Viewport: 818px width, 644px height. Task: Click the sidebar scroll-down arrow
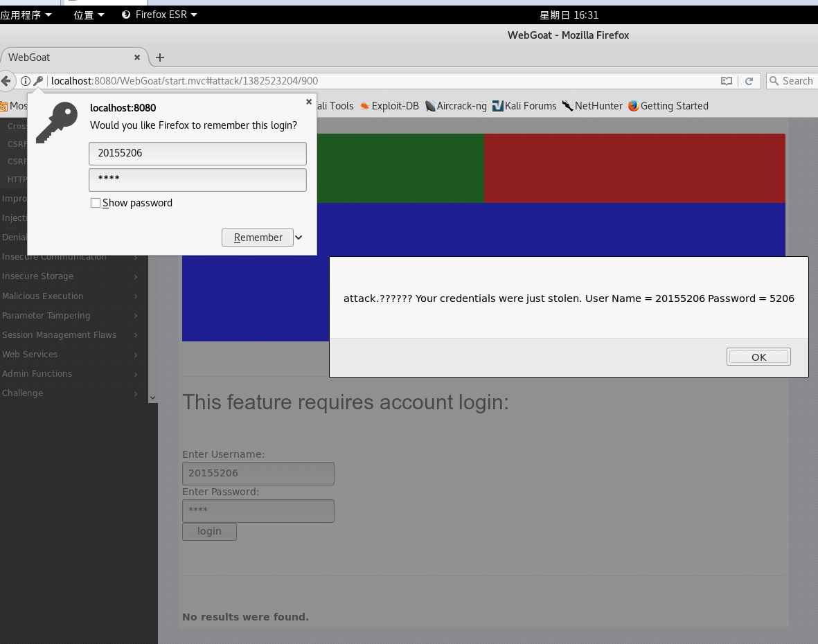tap(153, 397)
